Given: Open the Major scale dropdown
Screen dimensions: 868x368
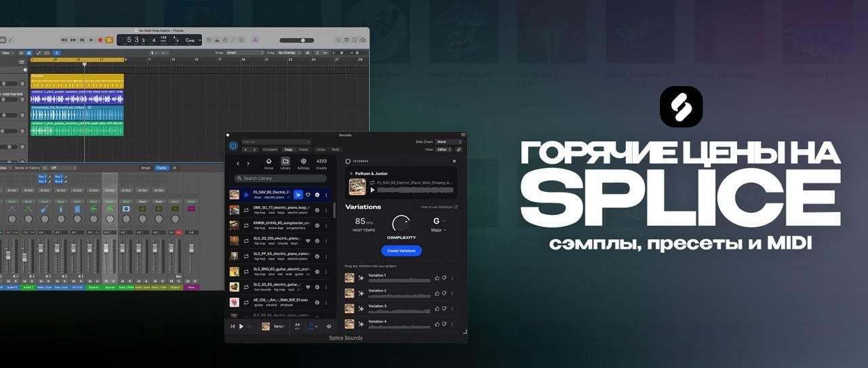Looking at the screenshot, I should coord(439,230).
